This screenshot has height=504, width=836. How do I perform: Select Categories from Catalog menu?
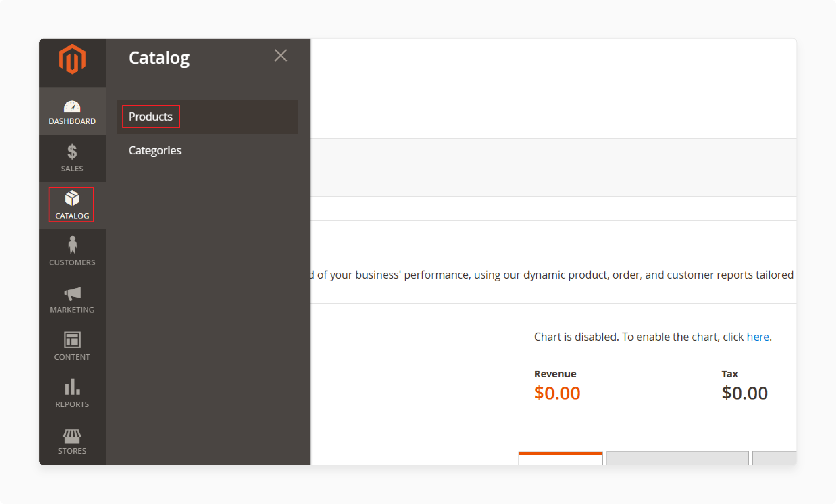pos(155,150)
